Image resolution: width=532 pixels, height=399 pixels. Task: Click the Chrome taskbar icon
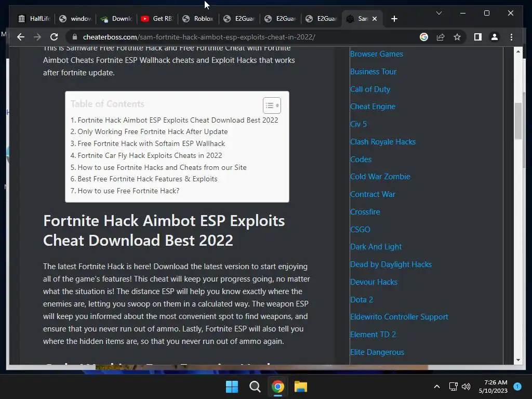click(x=277, y=387)
